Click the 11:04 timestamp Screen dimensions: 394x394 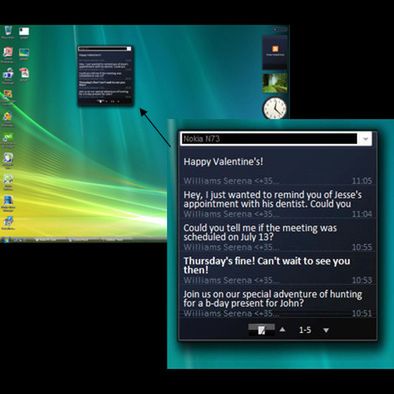pos(362,214)
